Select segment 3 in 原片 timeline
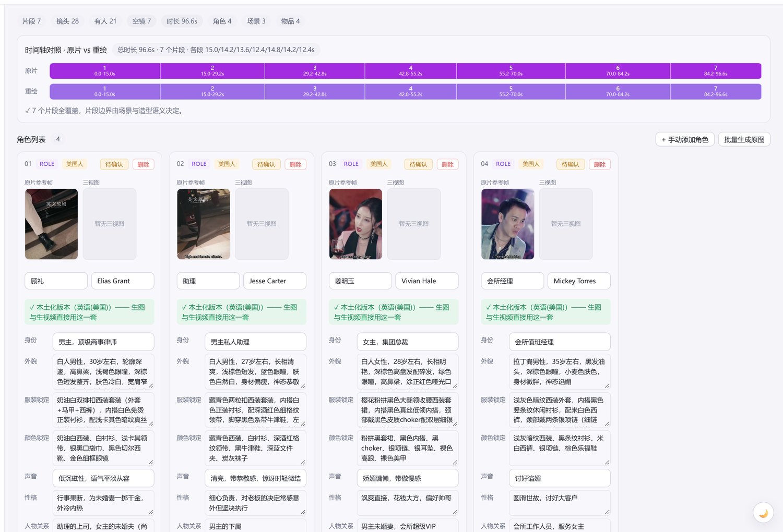 (x=315, y=71)
